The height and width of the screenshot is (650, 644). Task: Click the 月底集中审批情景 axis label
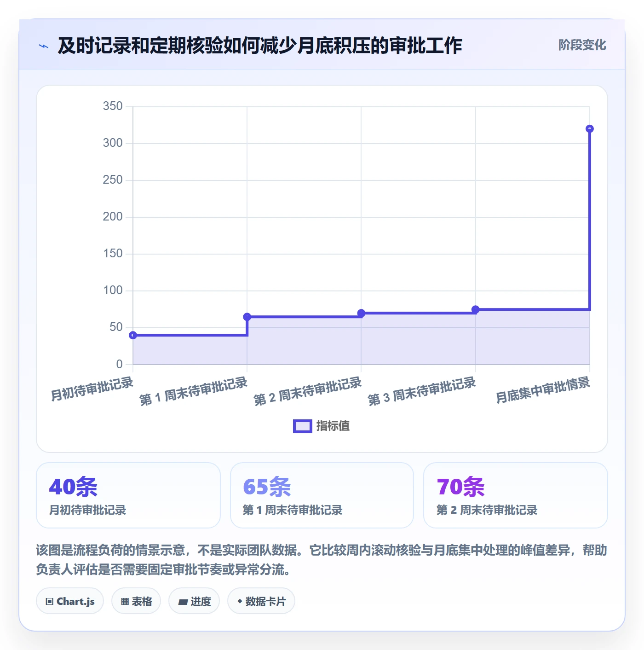(x=543, y=390)
